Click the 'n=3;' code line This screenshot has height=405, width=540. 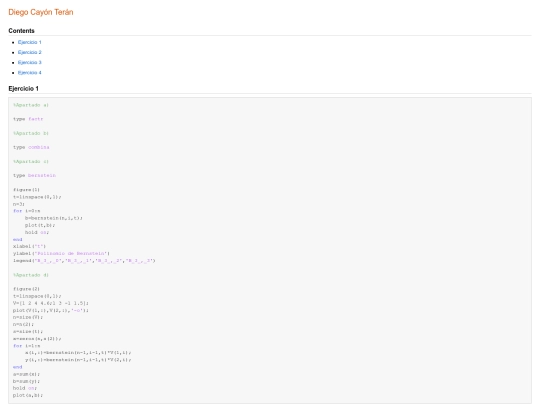[x=19, y=204]
